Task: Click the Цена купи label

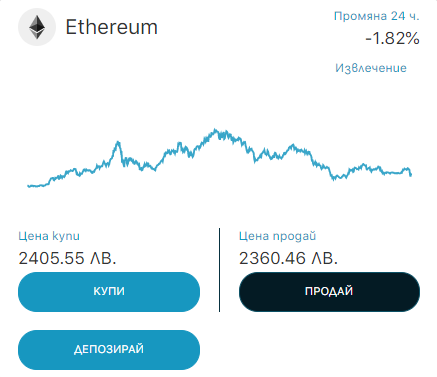Action: (x=49, y=236)
